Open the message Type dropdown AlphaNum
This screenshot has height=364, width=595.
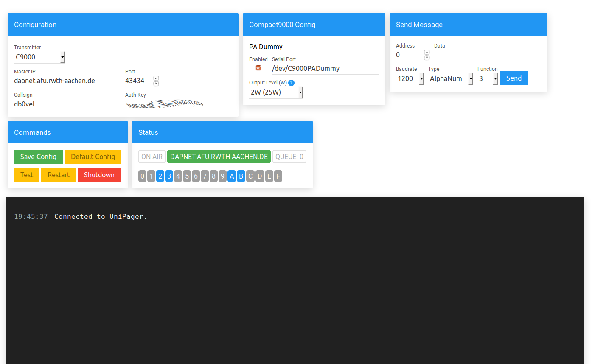(451, 78)
